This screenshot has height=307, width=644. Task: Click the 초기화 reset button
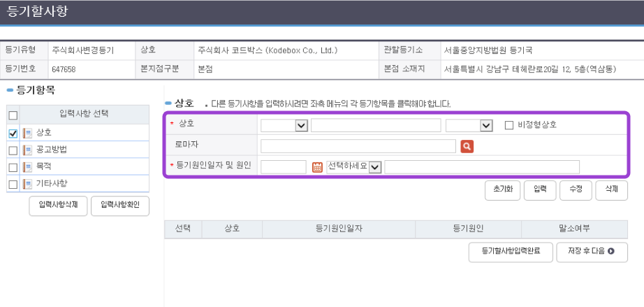(503, 190)
